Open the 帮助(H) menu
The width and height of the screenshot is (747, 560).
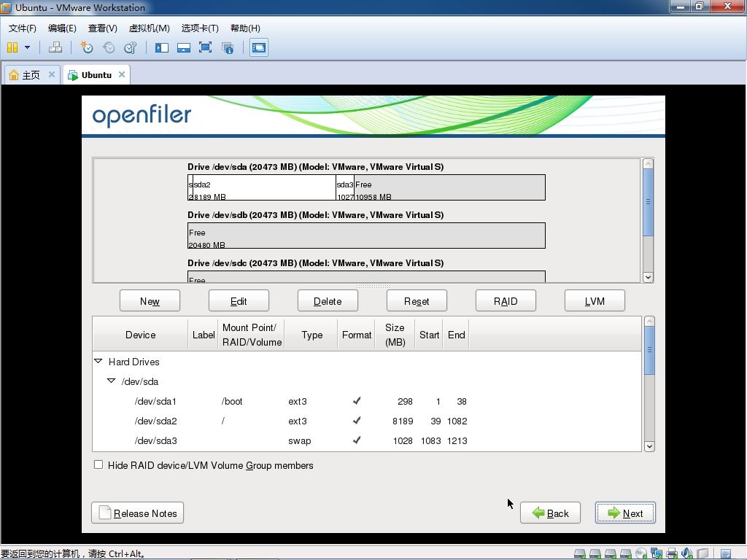(x=245, y=28)
